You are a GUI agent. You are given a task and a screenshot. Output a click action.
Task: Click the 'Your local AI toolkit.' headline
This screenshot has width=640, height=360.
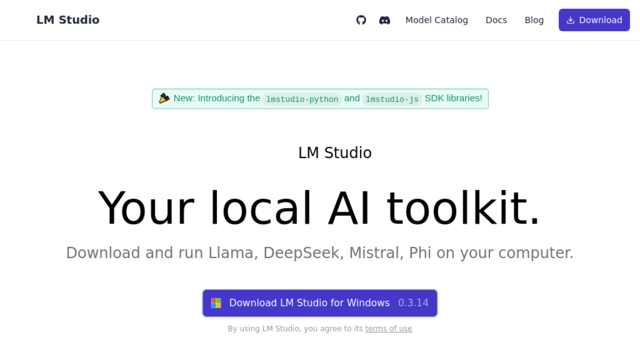319,208
